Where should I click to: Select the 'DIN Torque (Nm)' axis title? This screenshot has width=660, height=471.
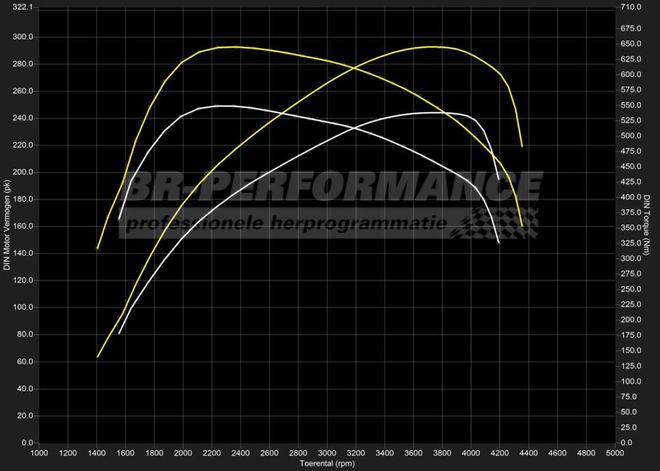(x=648, y=224)
